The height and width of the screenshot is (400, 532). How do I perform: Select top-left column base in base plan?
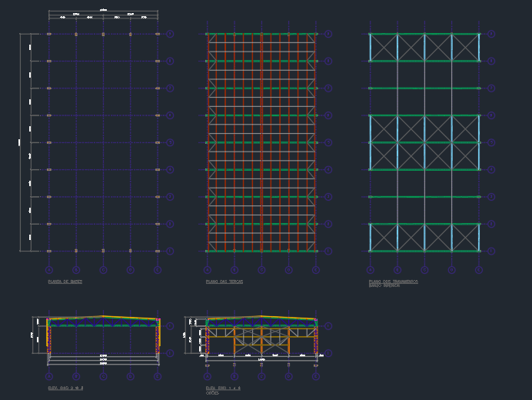49,34
